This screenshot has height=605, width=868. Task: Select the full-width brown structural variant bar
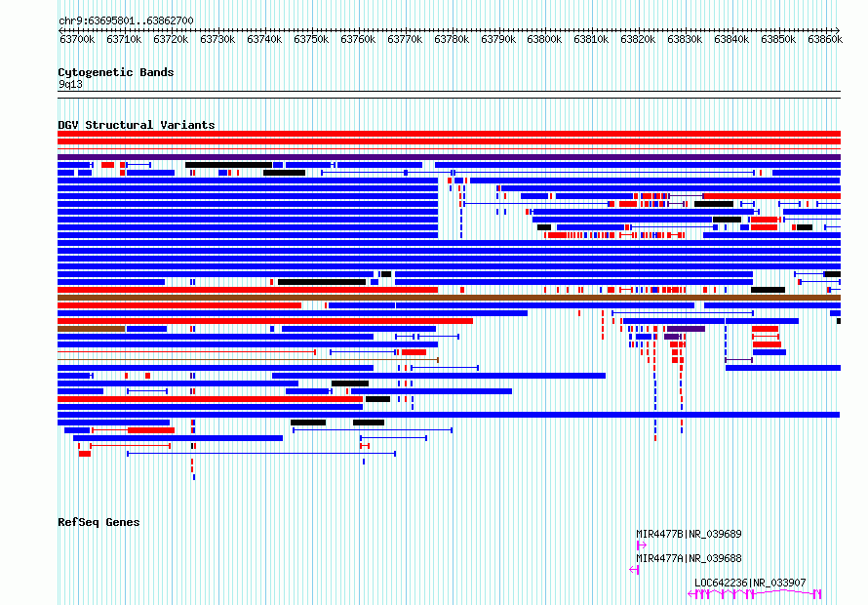click(x=449, y=298)
